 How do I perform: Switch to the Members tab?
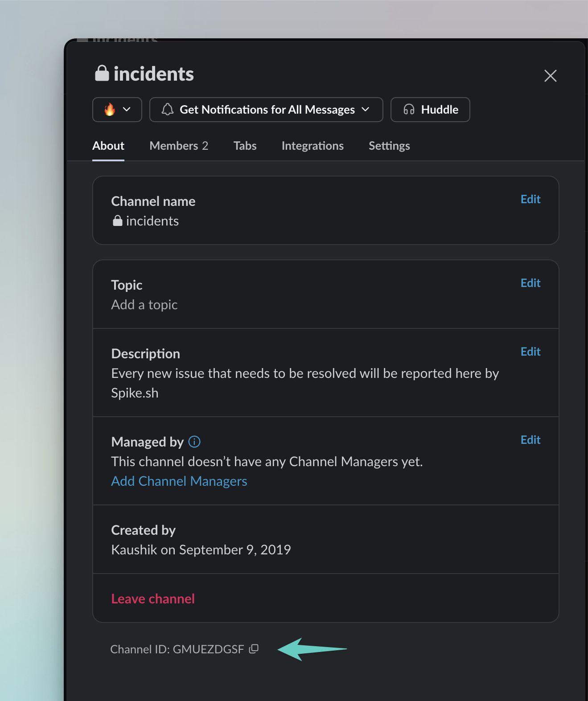[179, 146]
